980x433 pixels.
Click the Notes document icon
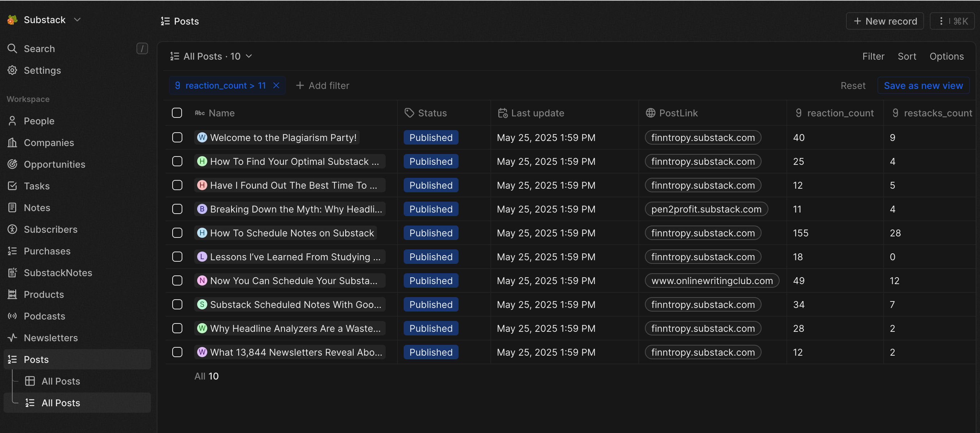click(12, 208)
